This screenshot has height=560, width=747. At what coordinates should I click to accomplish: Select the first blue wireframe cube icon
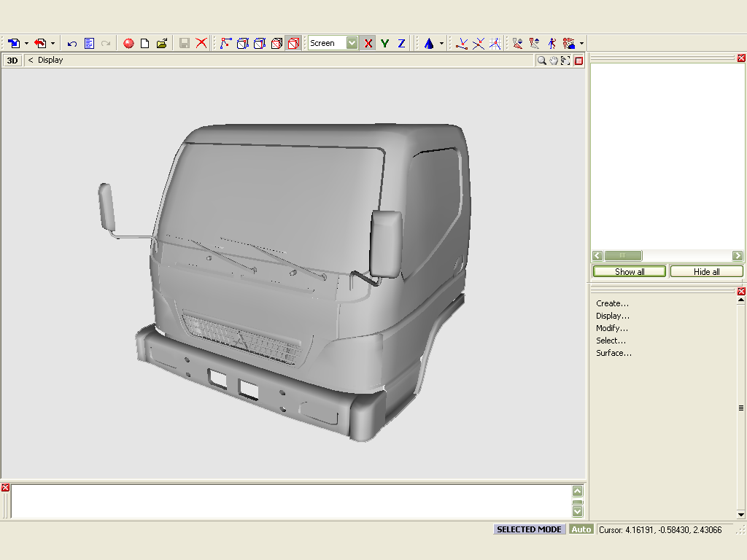pyautogui.click(x=242, y=43)
